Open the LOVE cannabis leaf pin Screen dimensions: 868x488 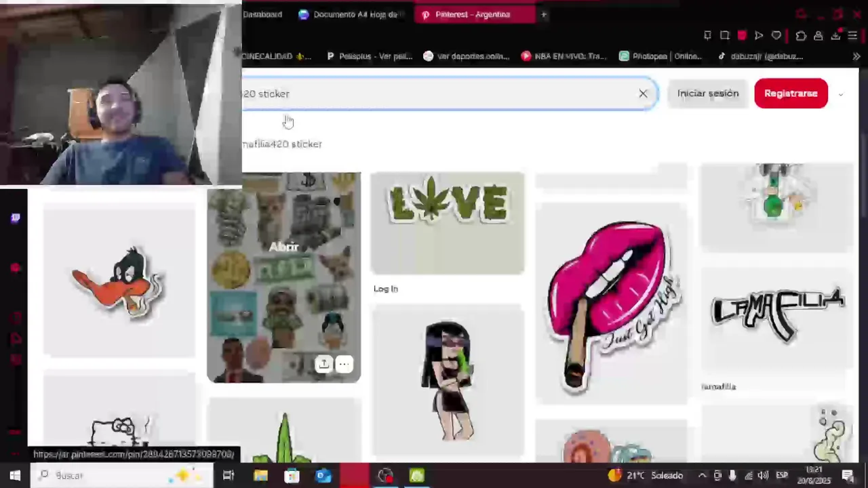pyautogui.click(x=448, y=224)
